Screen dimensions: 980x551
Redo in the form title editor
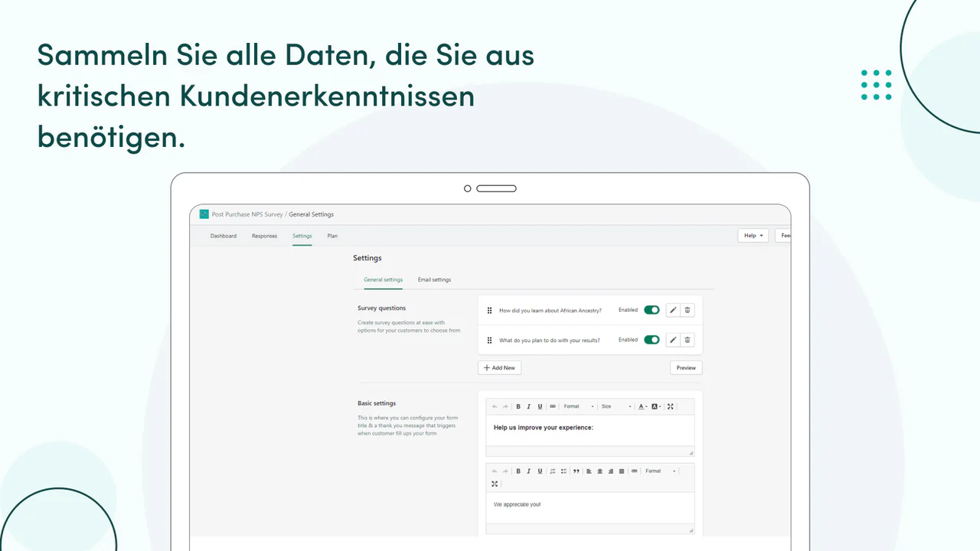click(505, 406)
